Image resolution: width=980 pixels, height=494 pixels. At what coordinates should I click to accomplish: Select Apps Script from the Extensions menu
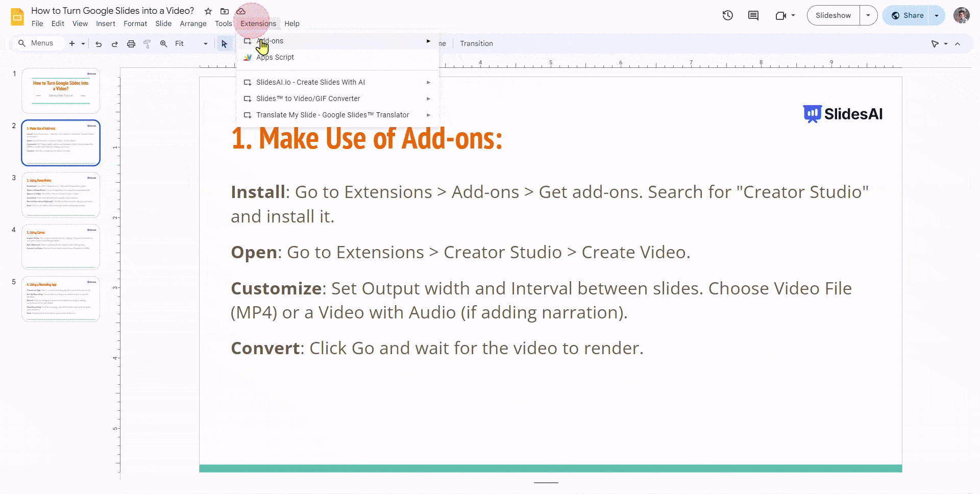pyautogui.click(x=275, y=57)
